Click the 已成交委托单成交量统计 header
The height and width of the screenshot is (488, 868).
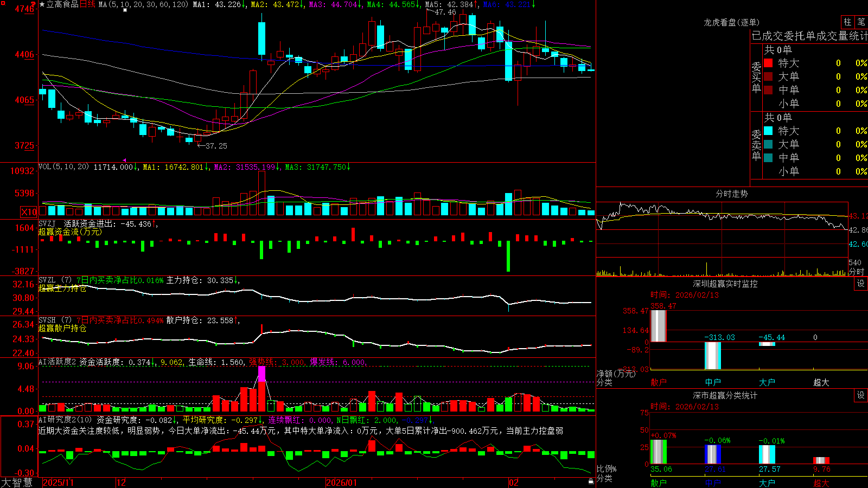[809, 36]
